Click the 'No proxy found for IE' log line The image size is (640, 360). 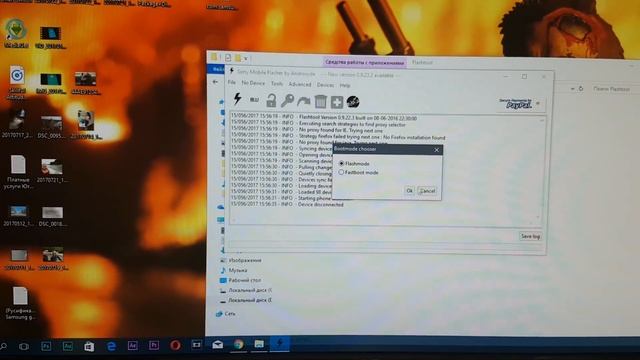[307, 131]
